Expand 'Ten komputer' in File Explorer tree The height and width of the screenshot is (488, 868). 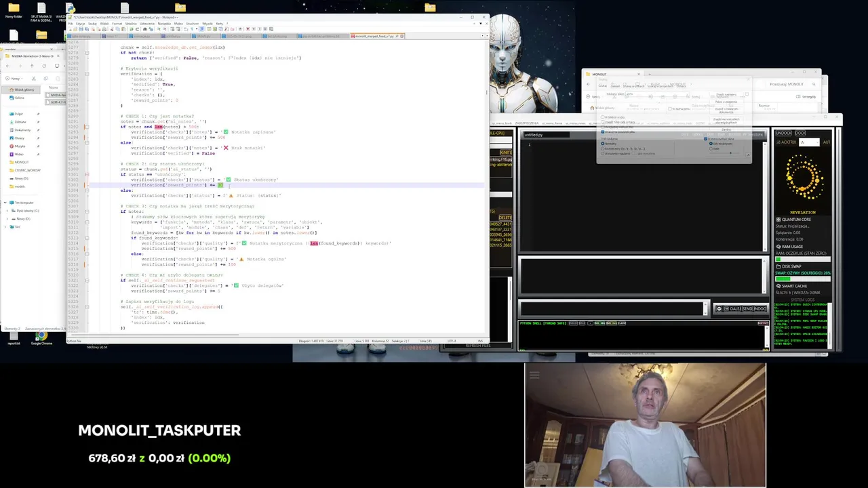[4, 203]
